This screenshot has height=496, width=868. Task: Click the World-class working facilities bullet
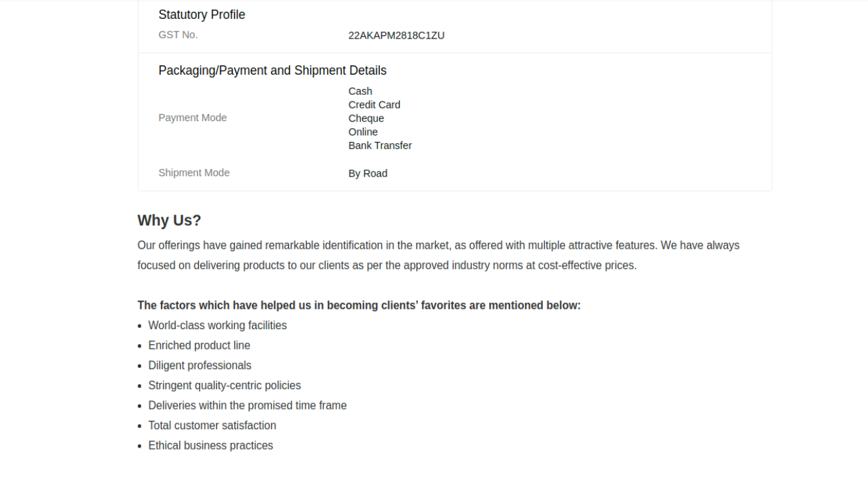pyautogui.click(x=217, y=325)
